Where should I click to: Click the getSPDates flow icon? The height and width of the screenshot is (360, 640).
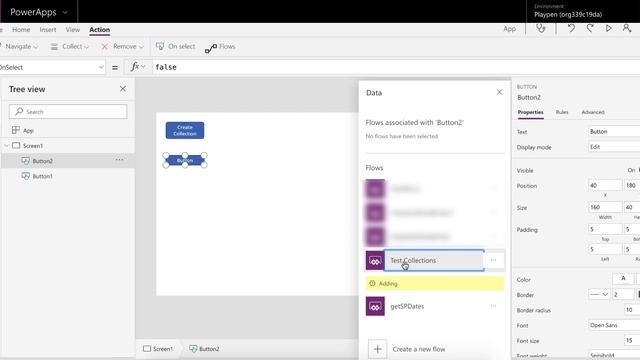tap(375, 306)
